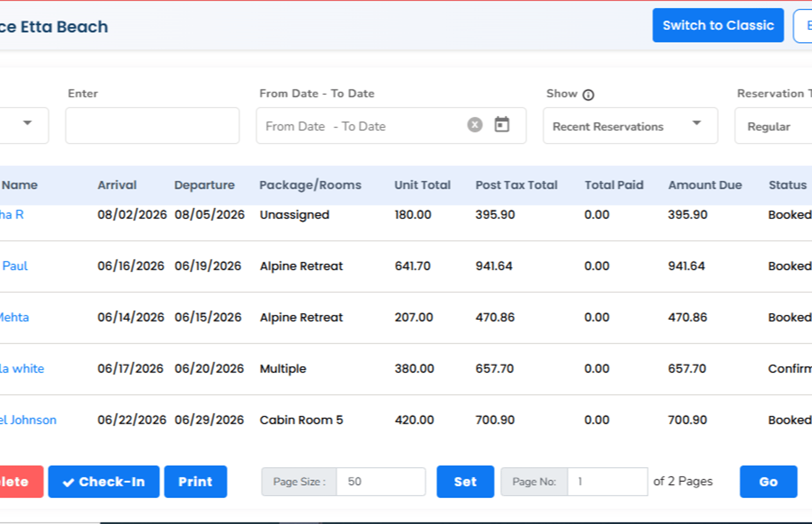Click arrival date 08/02/2026
The image size is (812, 524).
(132, 215)
